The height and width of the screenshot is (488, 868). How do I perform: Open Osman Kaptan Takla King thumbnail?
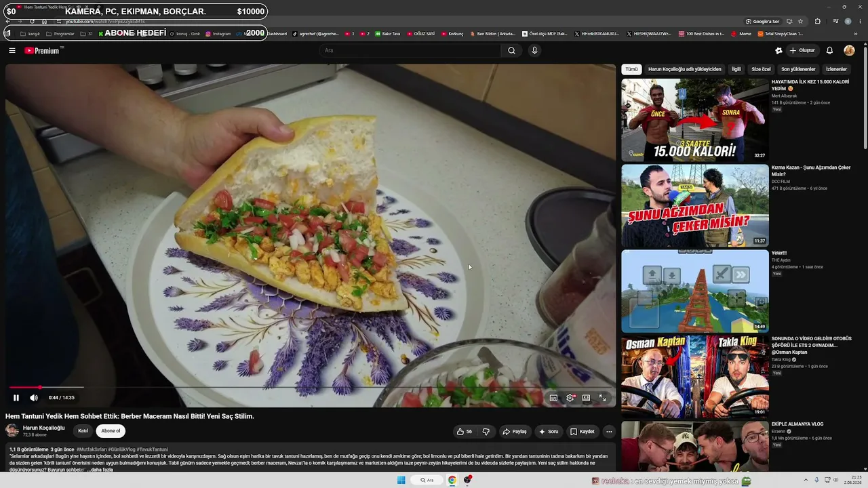[695, 376]
